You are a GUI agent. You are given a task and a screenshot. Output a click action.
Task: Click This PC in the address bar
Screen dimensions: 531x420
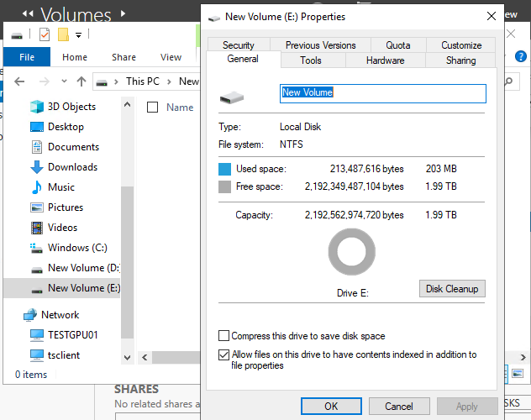[143, 81]
